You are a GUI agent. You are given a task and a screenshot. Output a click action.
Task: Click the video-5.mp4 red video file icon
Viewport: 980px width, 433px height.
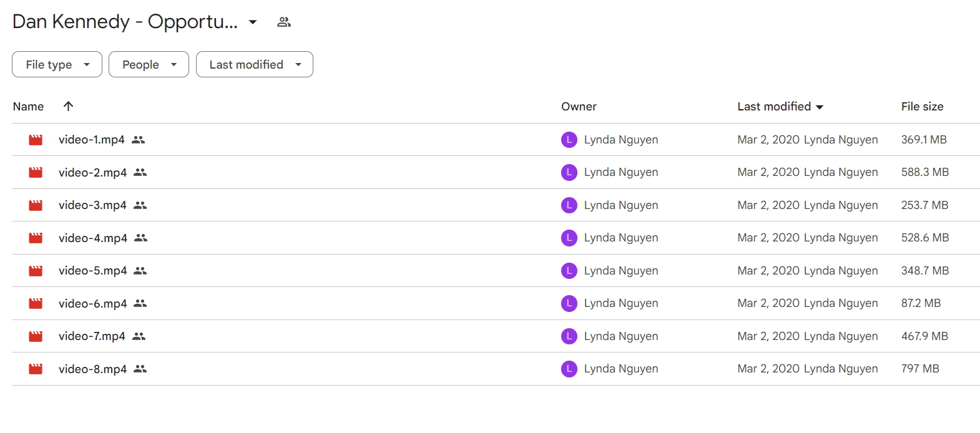pyautogui.click(x=36, y=271)
